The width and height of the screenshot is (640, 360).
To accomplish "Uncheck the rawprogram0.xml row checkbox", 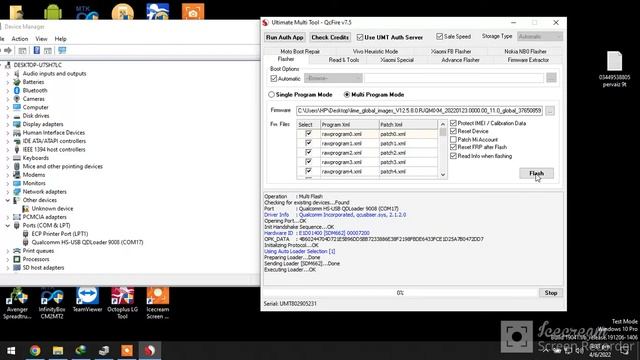I will pos(308,133).
